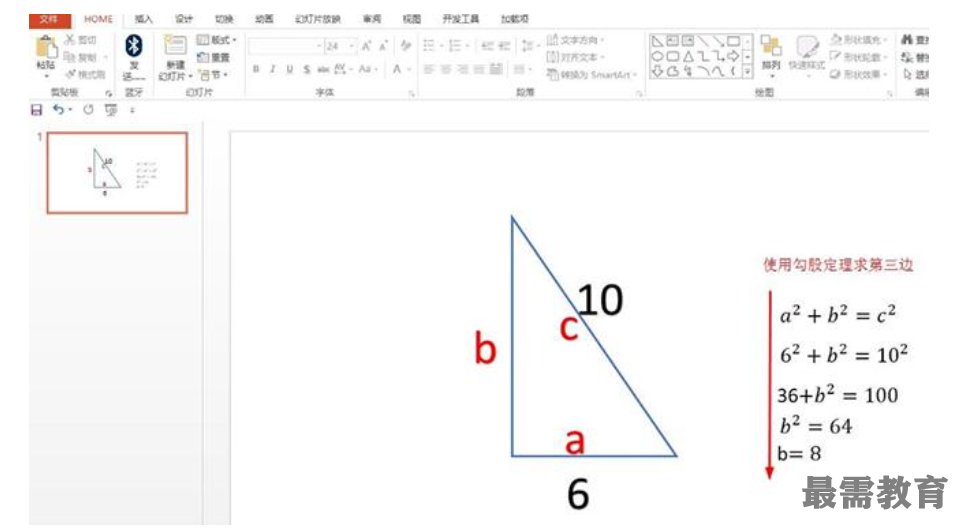The width and height of the screenshot is (954, 532).
Task: Open slide Layout dropdown
Action: [x=217, y=40]
